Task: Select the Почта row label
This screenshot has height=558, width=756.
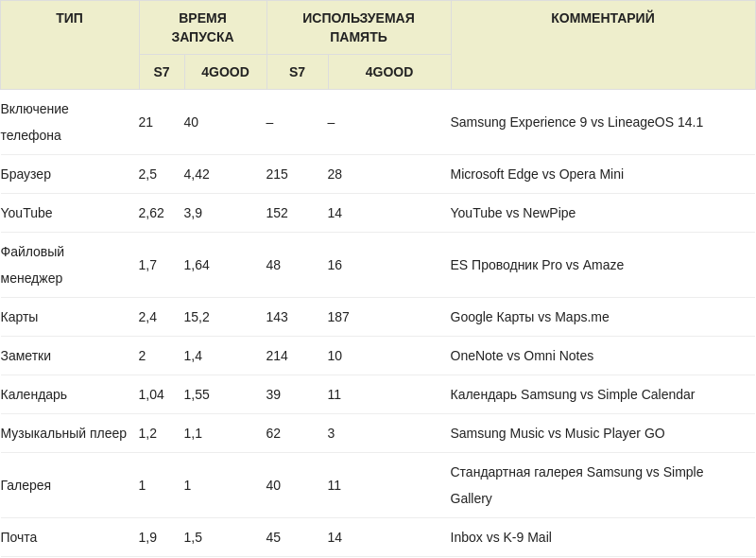Action: (19, 537)
